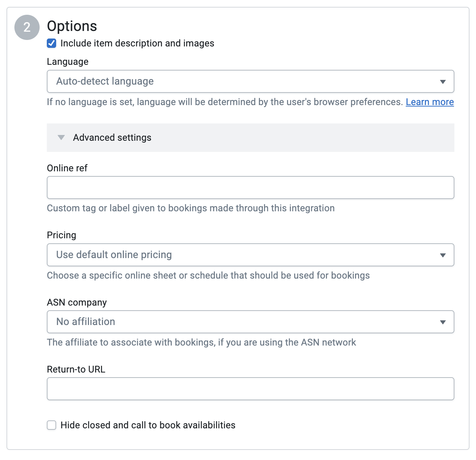Click the Pricing label text
The height and width of the screenshot is (460, 476).
[x=61, y=235]
